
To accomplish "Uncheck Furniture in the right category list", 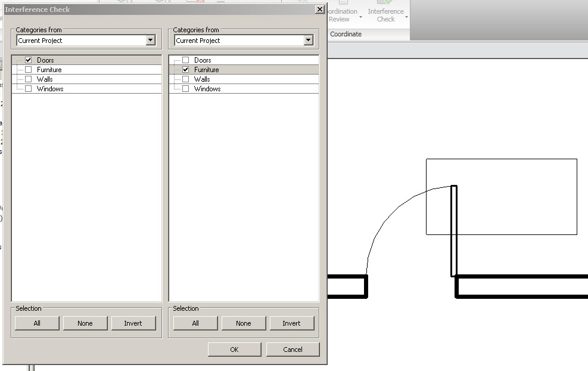I will [186, 69].
